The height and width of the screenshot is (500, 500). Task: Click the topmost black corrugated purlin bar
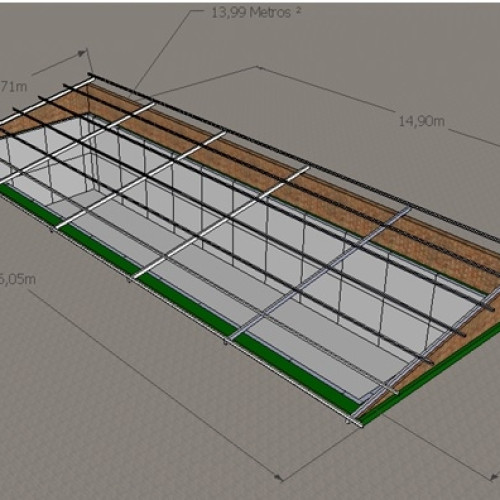[x=293, y=157]
